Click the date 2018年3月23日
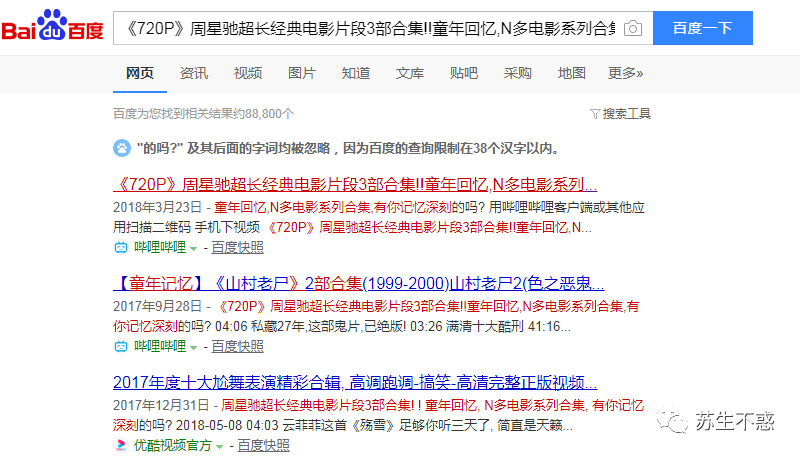Screen dimensions: 800x456 click(x=158, y=207)
